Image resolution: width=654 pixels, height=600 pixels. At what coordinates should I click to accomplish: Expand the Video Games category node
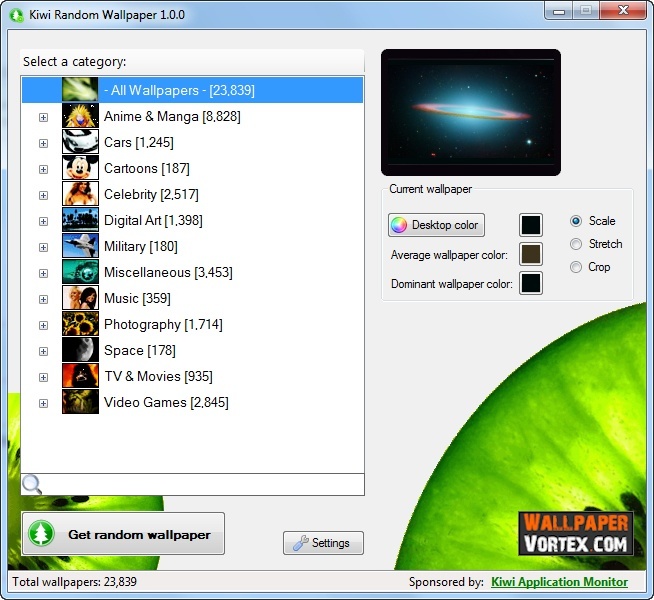(x=43, y=403)
